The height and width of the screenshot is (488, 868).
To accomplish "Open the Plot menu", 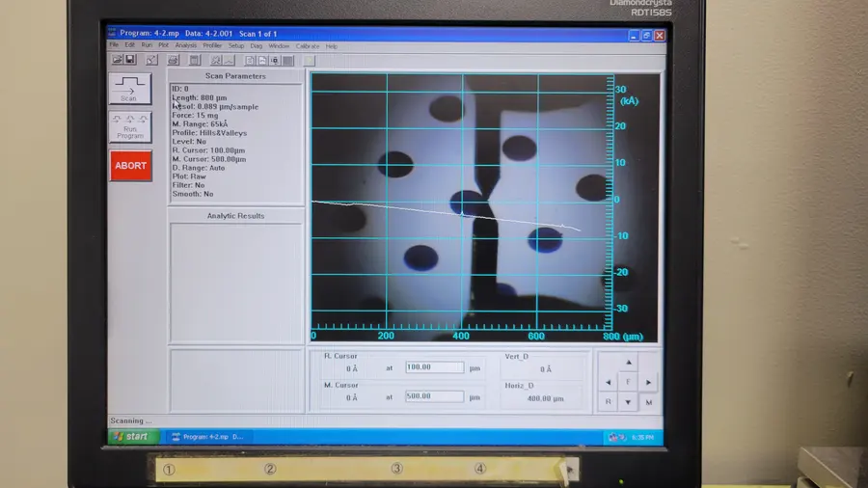I will pyautogui.click(x=163, y=45).
